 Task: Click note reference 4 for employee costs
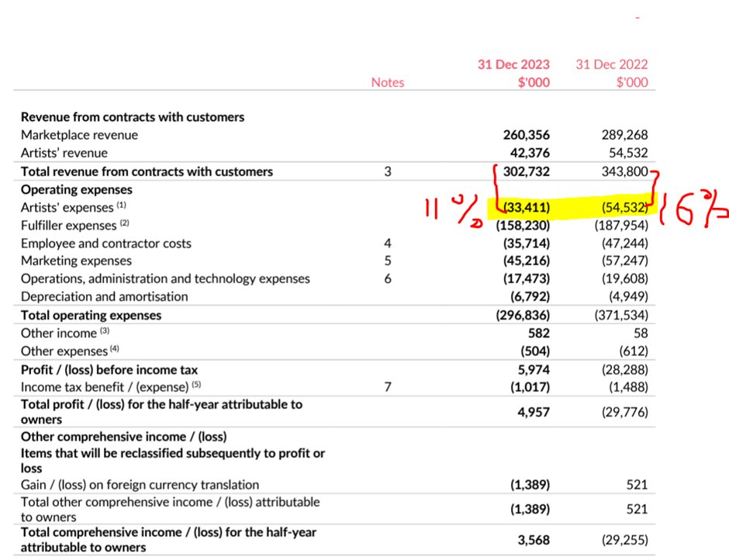[x=388, y=244]
